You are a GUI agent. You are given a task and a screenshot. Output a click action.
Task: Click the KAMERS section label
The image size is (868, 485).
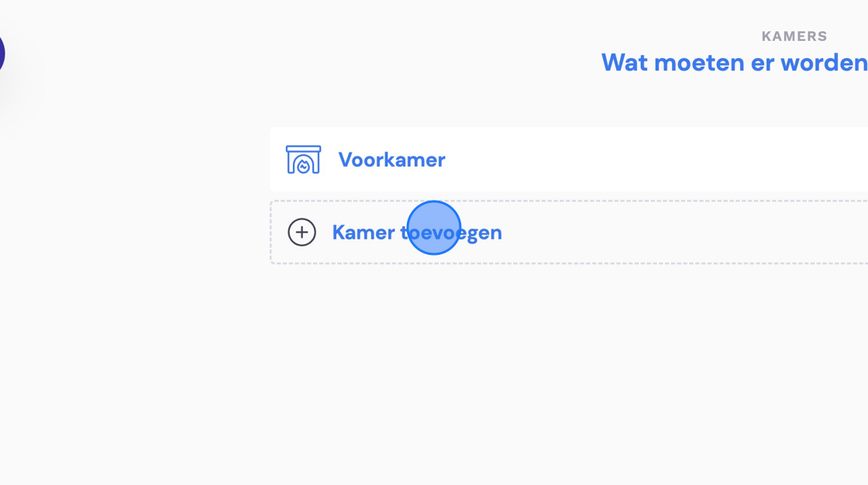pos(794,36)
